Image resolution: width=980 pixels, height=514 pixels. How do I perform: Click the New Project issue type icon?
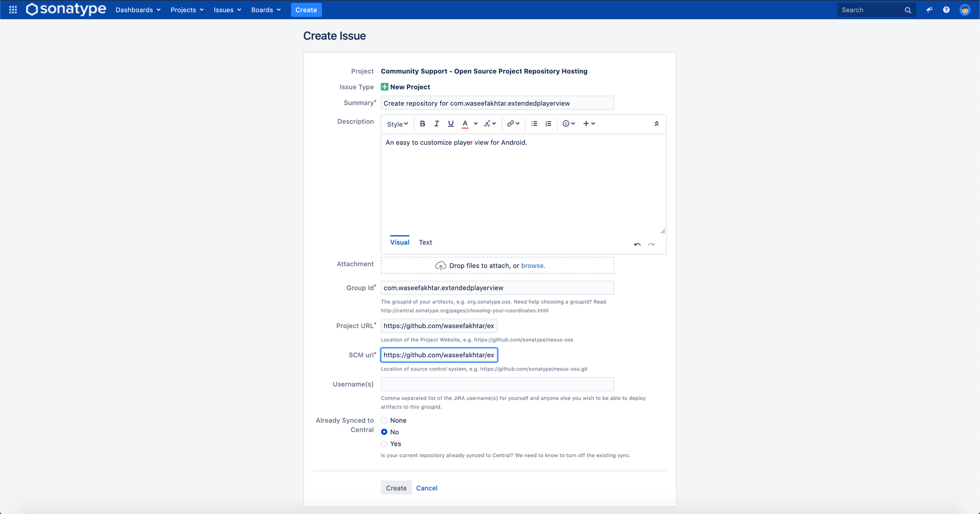(x=385, y=87)
